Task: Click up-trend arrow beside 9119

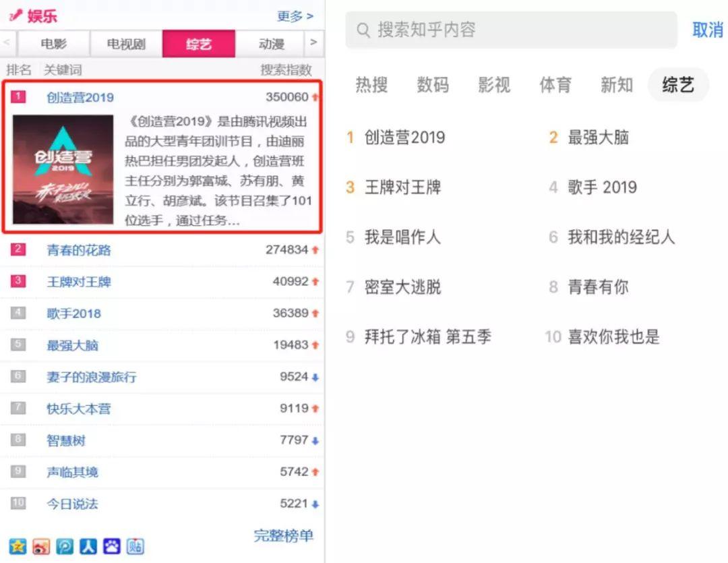Action: click(315, 409)
